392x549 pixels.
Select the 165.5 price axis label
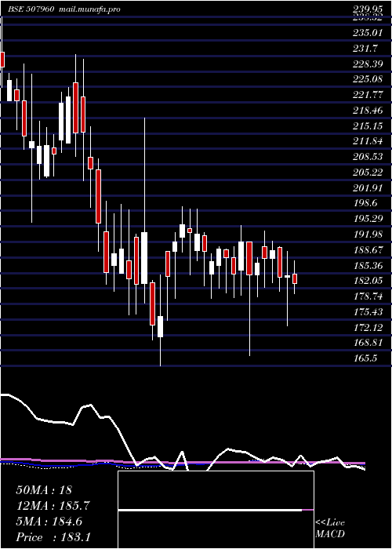[365, 358]
